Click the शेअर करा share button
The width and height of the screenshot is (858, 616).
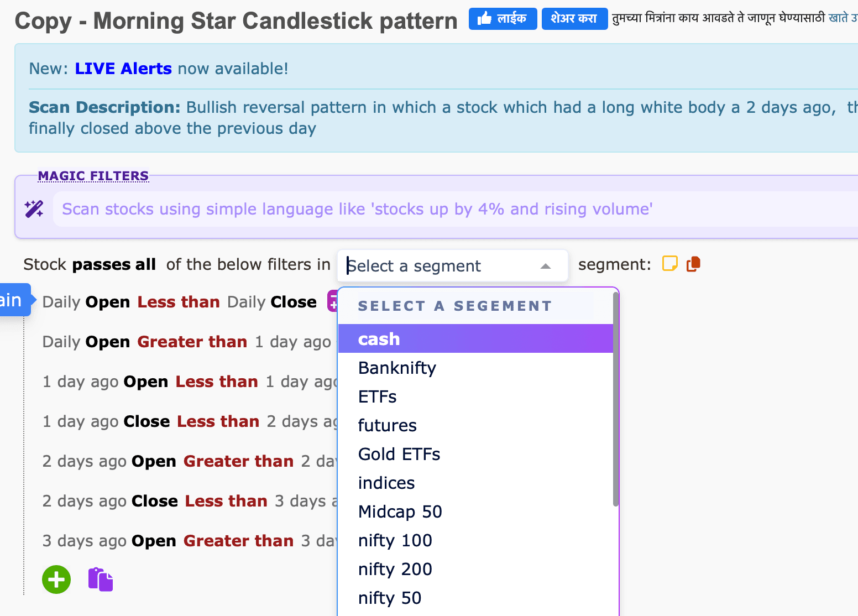[574, 18]
